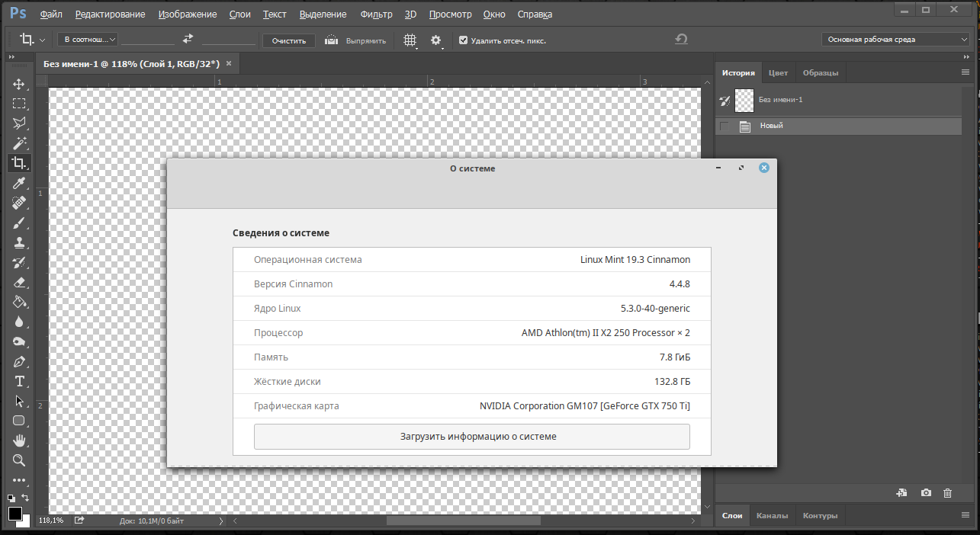Toggle the 'Удалить отсеч. пикс.' checkbox
The width and height of the screenshot is (980, 535).
coord(463,40)
